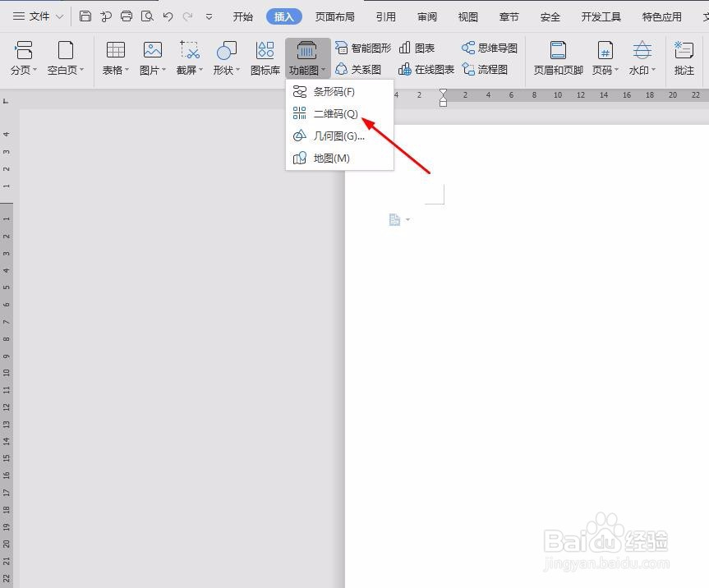This screenshot has height=588, width=709.
Task: Click the paste options icon in document
Action: pyautogui.click(x=394, y=219)
